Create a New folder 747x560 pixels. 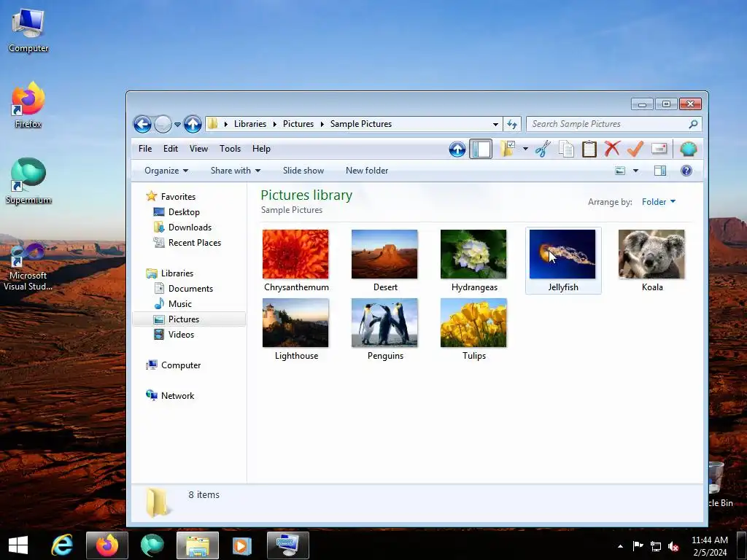tap(367, 171)
